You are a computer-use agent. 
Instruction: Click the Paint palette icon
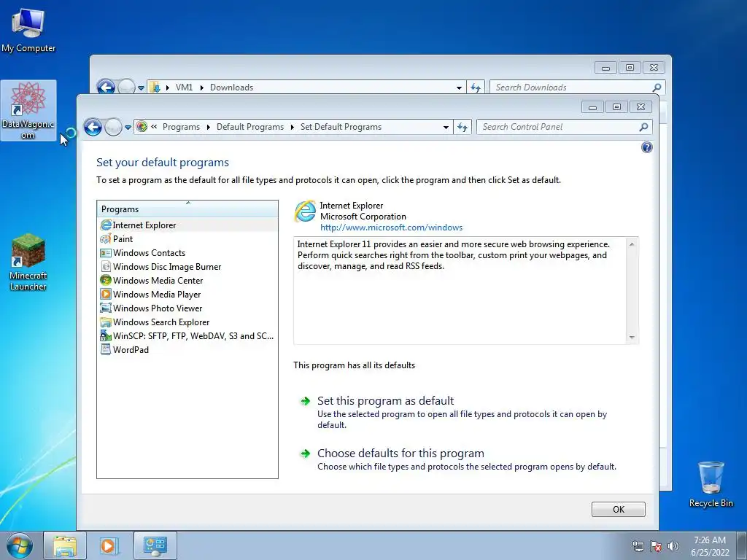(x=106, y=238)
